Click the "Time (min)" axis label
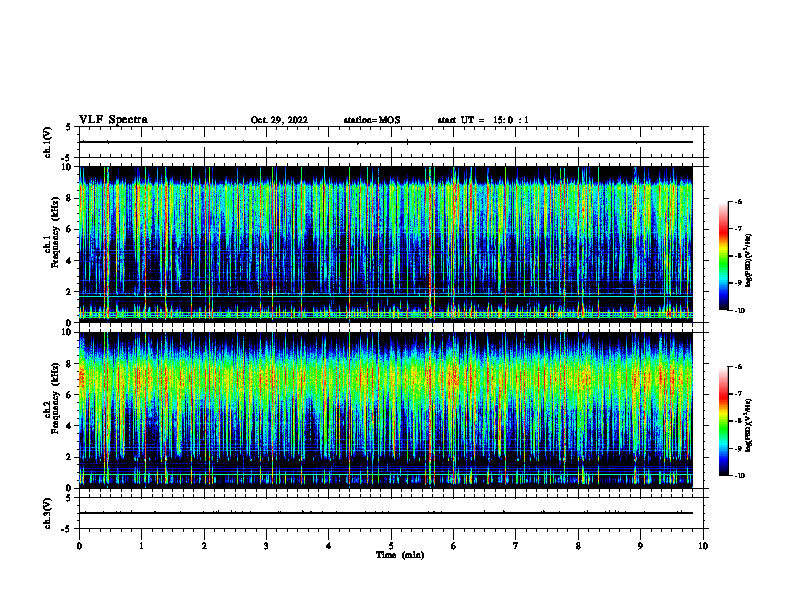Image resolution: width=792 pixels, height=612 pixels. [400, 555]
